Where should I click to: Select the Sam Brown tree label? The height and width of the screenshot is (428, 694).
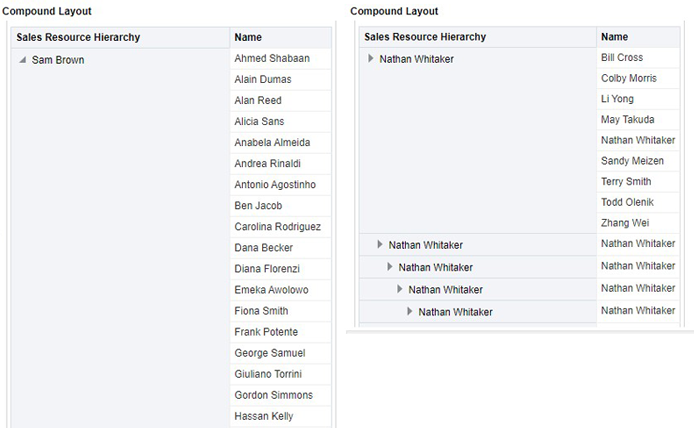coord(58,60)
